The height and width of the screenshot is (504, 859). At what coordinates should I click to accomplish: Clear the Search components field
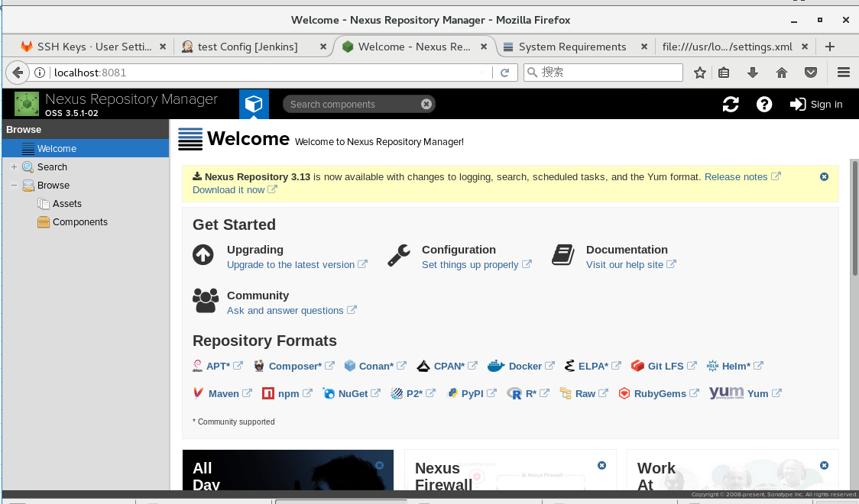[426, 104]
